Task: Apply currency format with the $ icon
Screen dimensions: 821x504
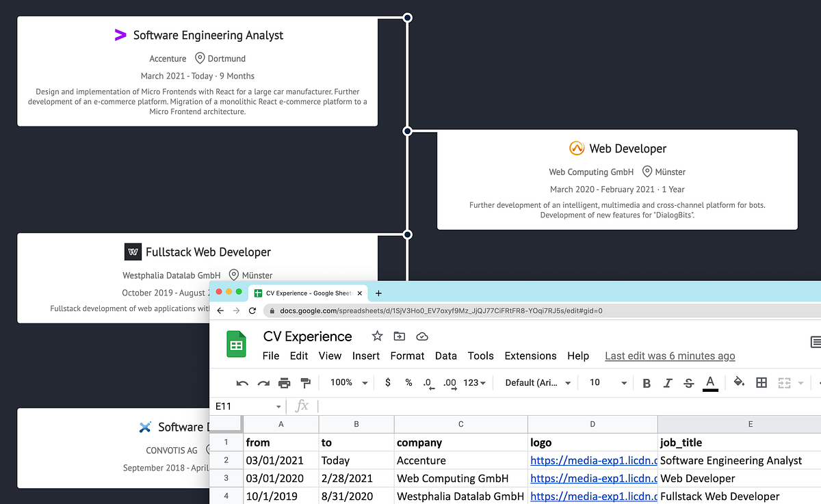Action: click(x=388, y=383)
